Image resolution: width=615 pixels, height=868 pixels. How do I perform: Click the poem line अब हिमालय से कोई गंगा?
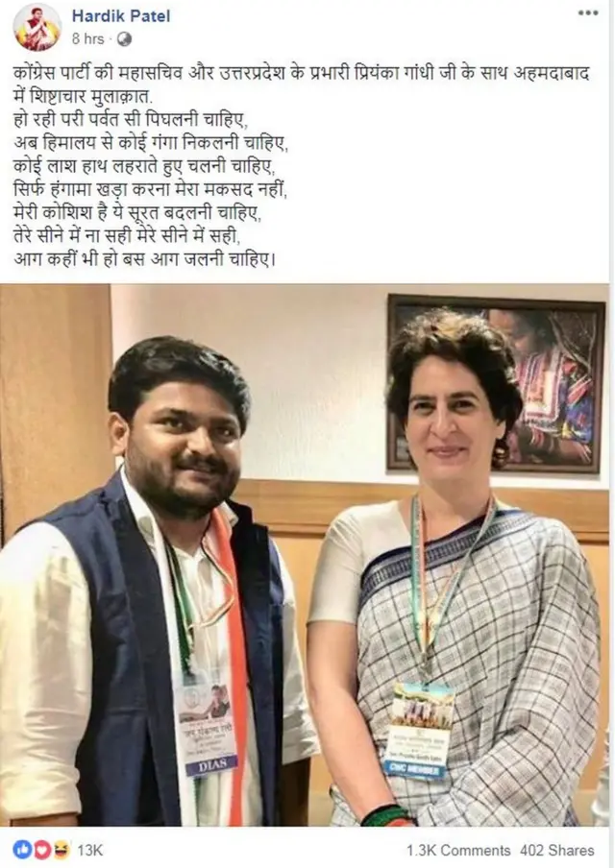[x=151, y=143]
